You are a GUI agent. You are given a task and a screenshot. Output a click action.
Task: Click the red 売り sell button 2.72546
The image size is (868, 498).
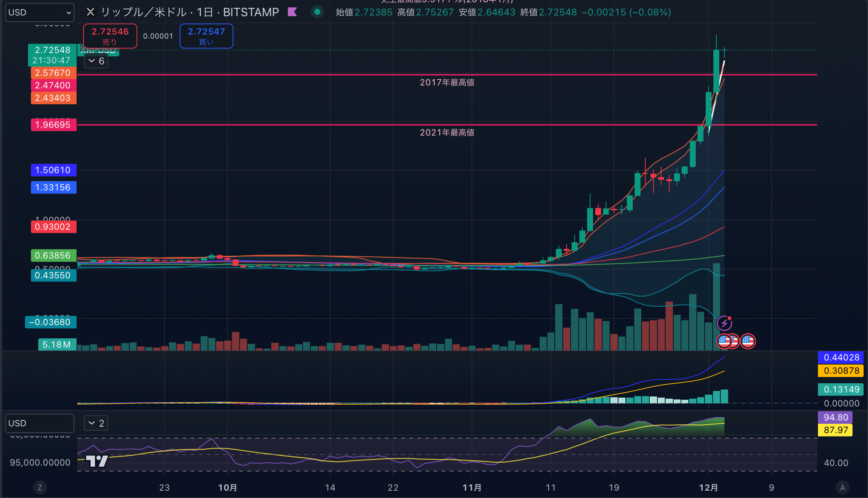tap(110, 36)
